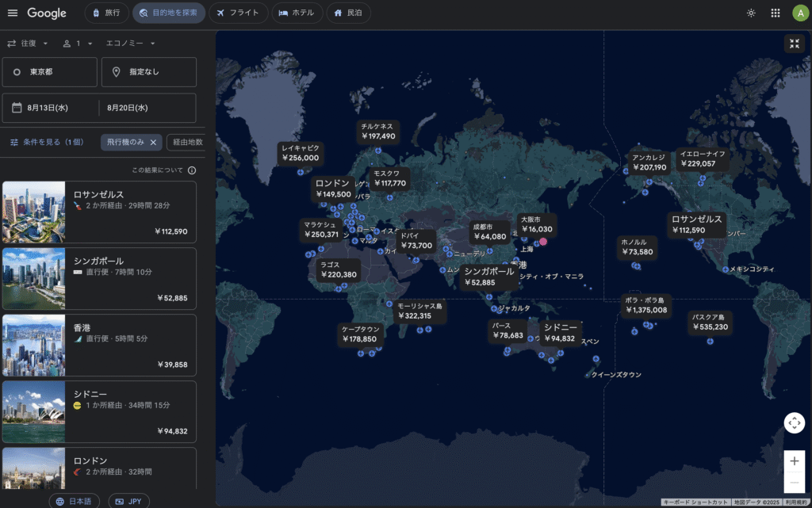The height and width of the screenshot is (508, 812).
Task: Select ドバイ ¥73,700 map label
Action: point(416,241)
